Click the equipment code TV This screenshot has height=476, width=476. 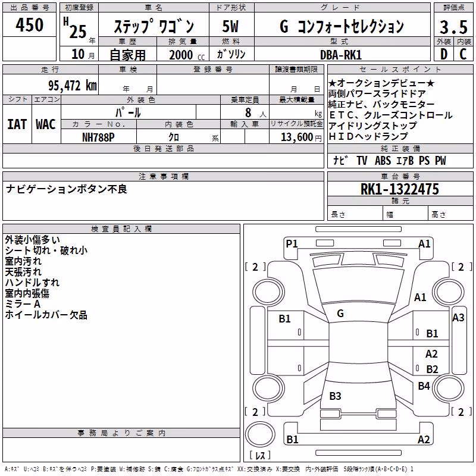(x=362, y=161)
